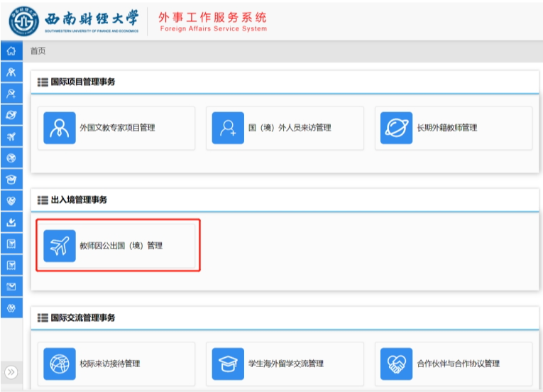Click the airplane icon in the left sidebar
Image resolution: width=543 pixels, height=392 pixels.
click(11, 136)
